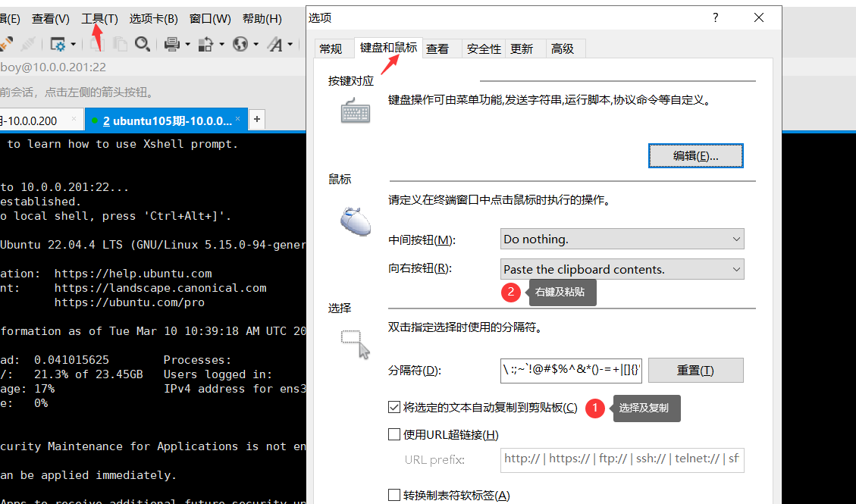856x504 pixels.
Task: Click the question mark help icon of 选项 dialog
Action: tap(715, 17)
